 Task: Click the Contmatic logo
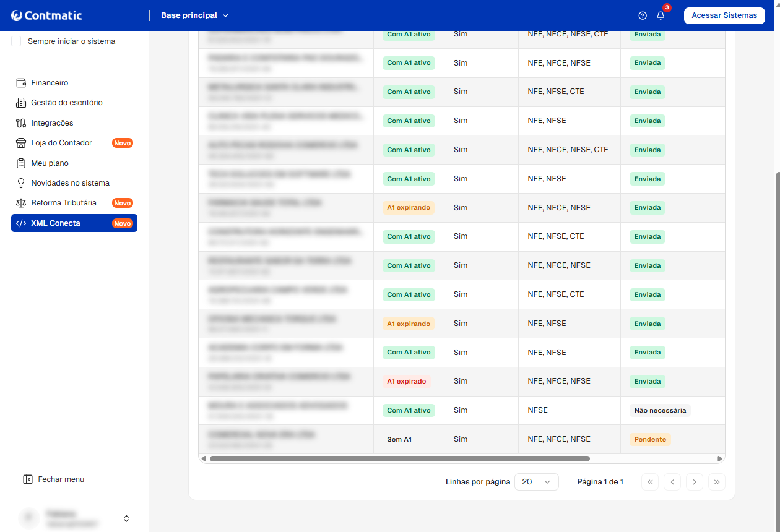pos(46,15)
